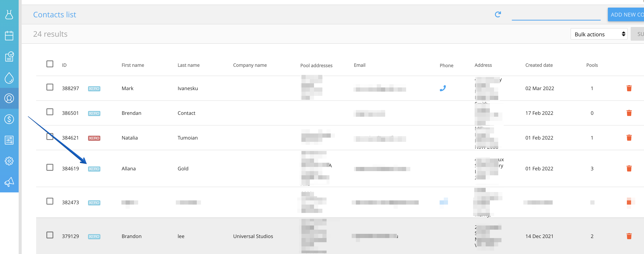This screenshot has width=644, height=254.
Task: Open the dollar sign billing icon
Action: pyautogui.click(x=9, y=119)
